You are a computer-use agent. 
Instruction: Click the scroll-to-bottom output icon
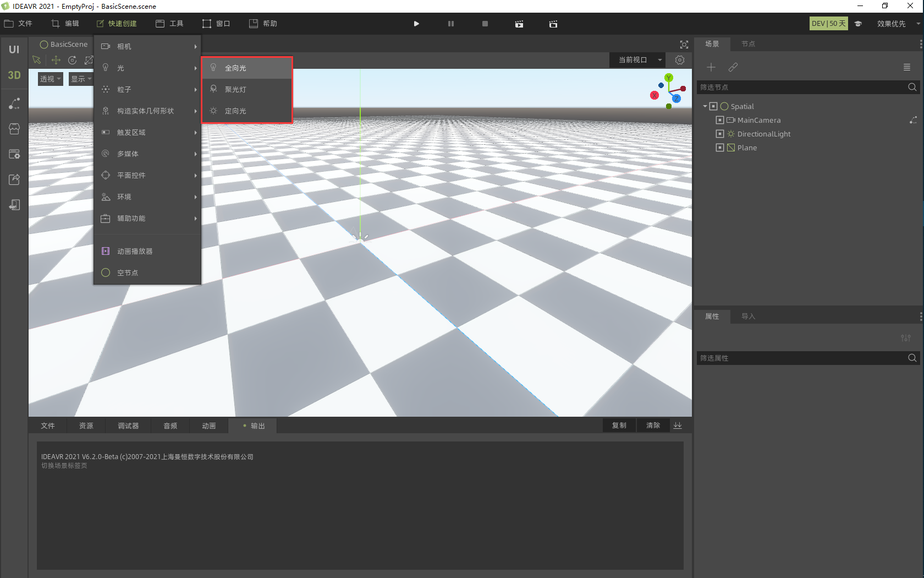tap(678, 426)
